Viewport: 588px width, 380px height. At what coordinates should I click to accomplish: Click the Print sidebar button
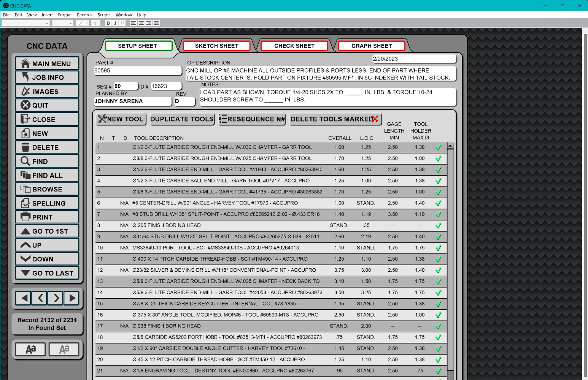(x=47, y=217)
